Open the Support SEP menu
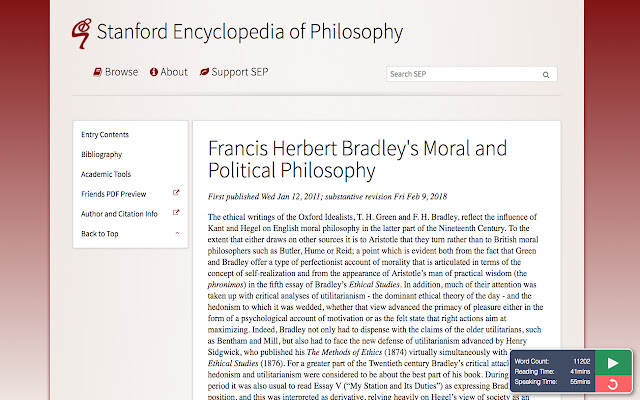This screenshot has height=400, width=640. coord(234,72)
